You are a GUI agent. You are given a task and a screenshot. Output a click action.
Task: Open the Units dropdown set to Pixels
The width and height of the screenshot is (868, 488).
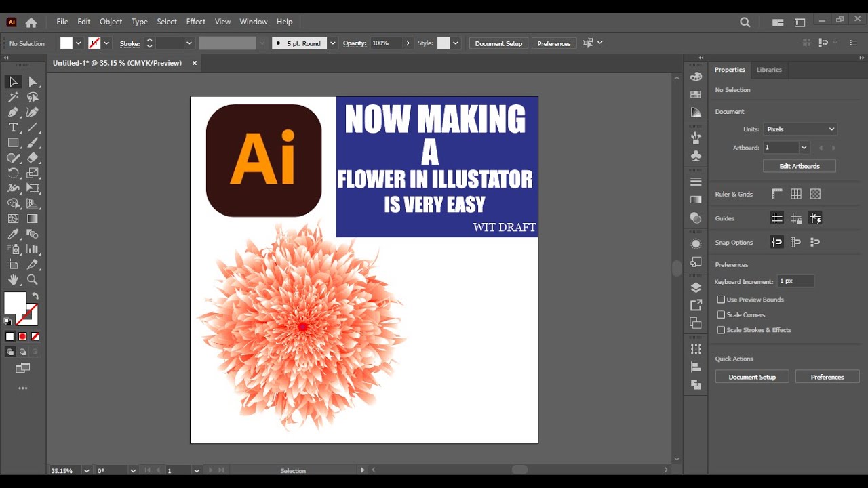coord(800,129)
